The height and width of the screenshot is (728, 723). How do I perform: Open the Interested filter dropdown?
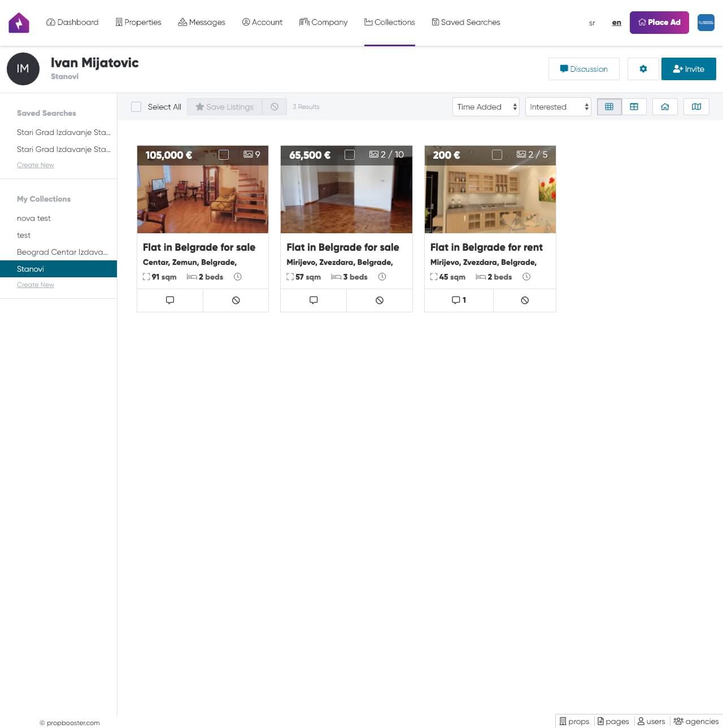pyautogui.click(x=558, y=107)
